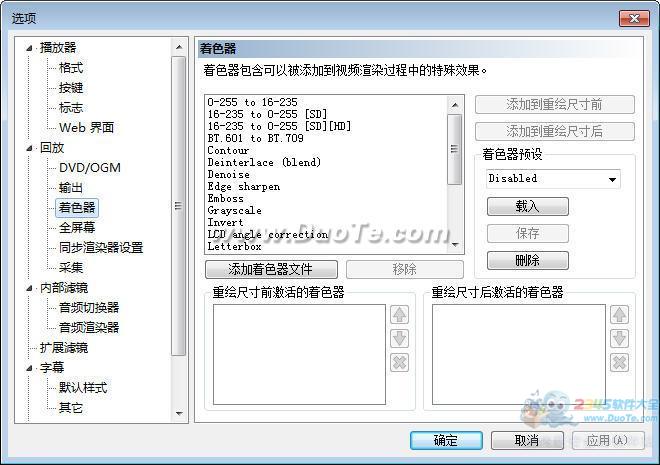The height and width of the screenshot is (465, 660).
Task: Select Grayscale in the shader list
Action: click(x=235, y=211)
